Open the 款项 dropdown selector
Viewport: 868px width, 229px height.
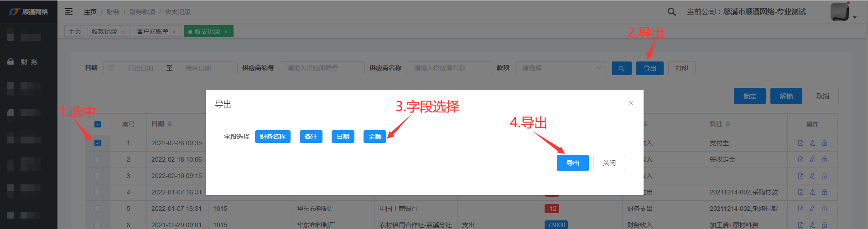coord(561,68)
